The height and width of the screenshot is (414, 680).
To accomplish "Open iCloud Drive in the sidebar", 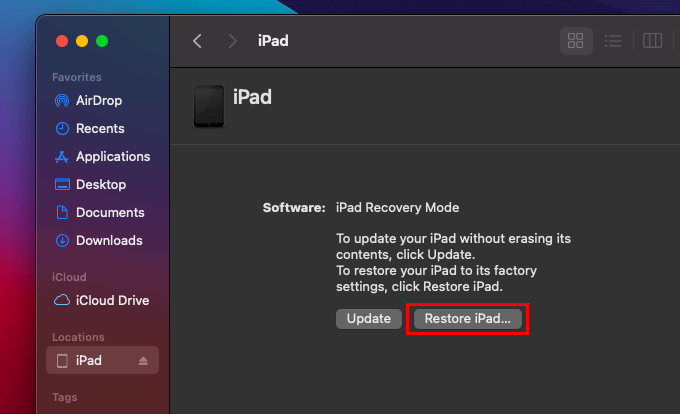I will click(101, 300).
